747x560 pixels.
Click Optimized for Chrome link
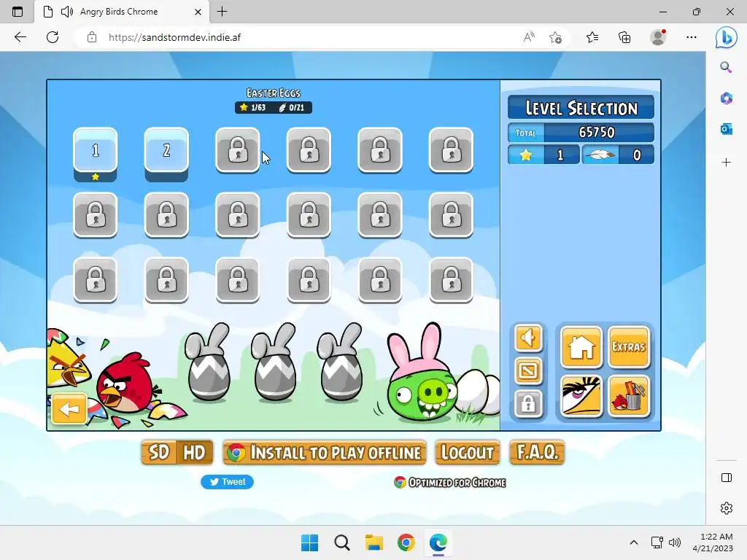click(x=450, y=483)
